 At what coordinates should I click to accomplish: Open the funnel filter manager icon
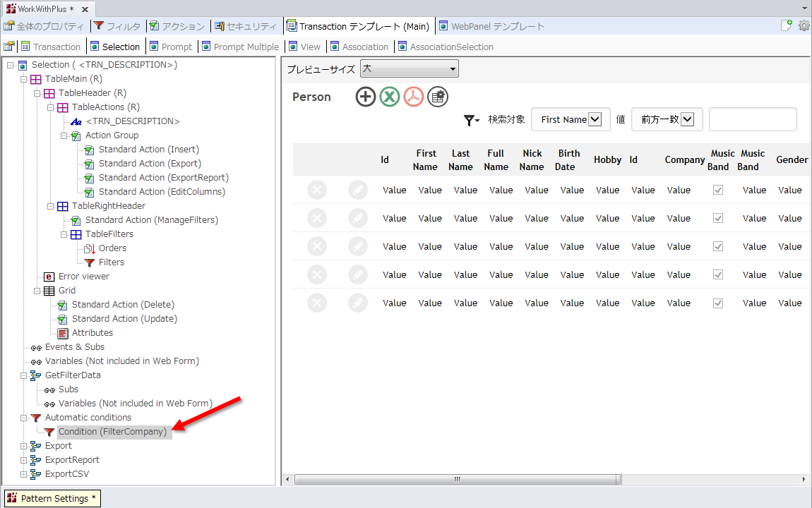pyautogui.click(x=471, y=121)
